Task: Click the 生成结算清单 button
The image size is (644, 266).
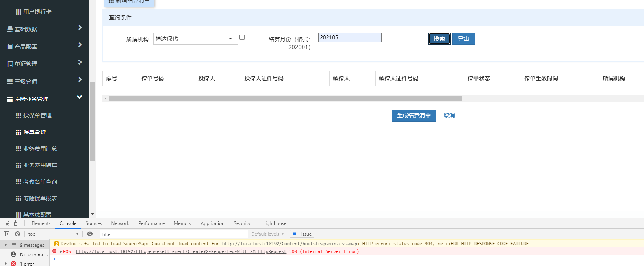Action: point(414,115)
